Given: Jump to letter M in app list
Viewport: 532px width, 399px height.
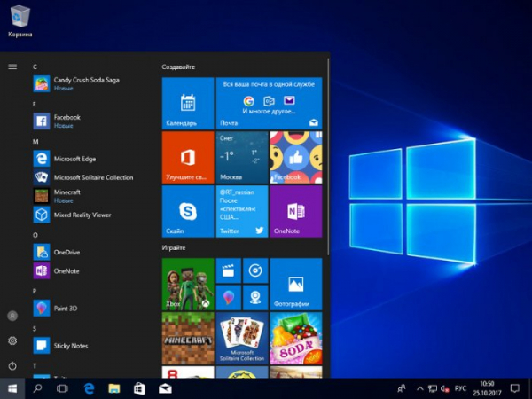Looking at the screenshot, I should pyautogui.click(x=35, y=142).
